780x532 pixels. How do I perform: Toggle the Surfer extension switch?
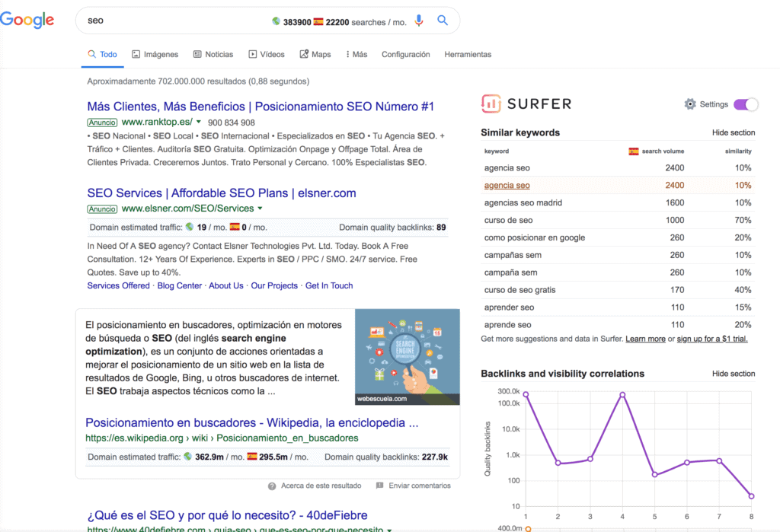(x=745, y=104)
